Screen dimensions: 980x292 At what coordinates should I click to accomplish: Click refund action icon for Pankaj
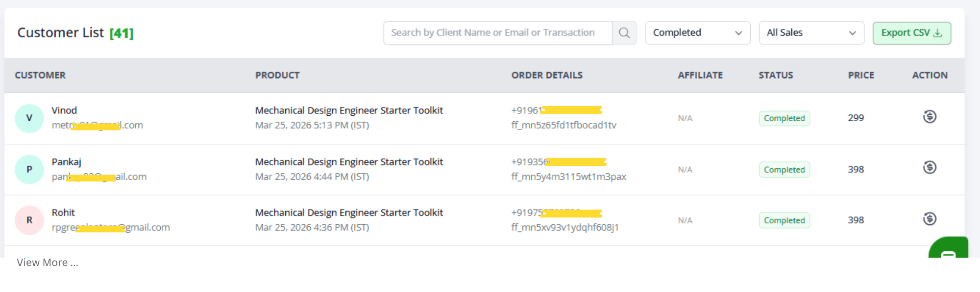[930, 168]
